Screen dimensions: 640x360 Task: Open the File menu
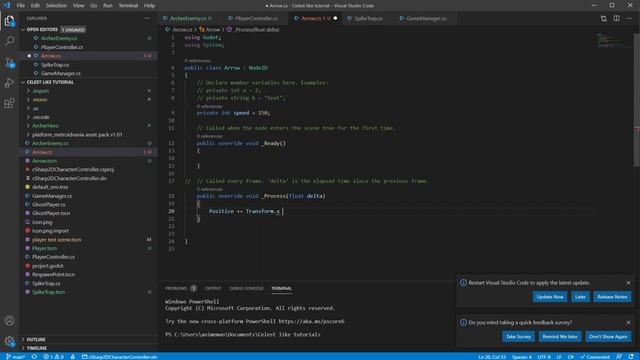click(x=20, y=5)
